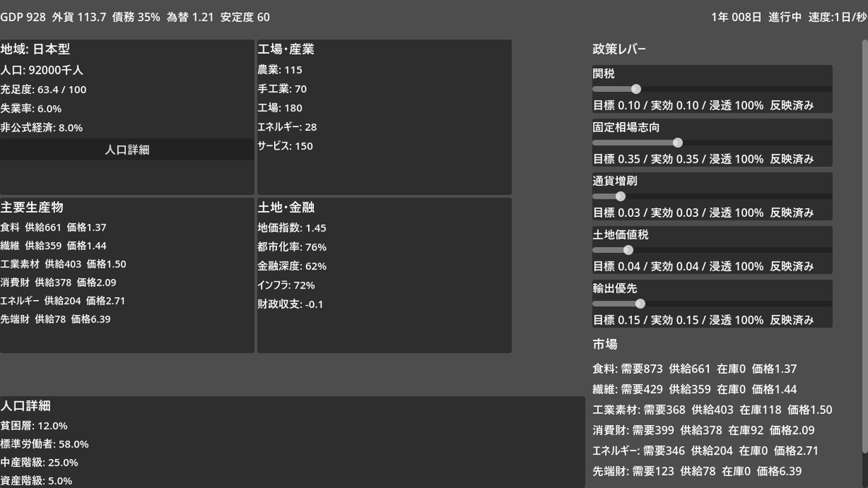Click 固定相場志向 status line 目標 0.35

tap(703, 159)
